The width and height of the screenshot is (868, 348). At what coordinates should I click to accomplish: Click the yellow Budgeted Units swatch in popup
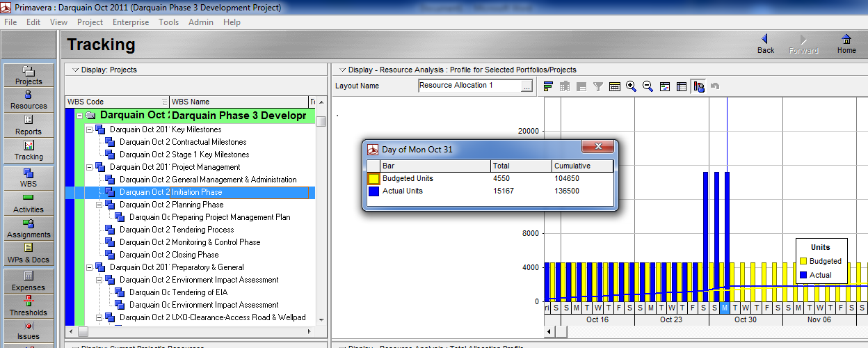click(373, 179)
